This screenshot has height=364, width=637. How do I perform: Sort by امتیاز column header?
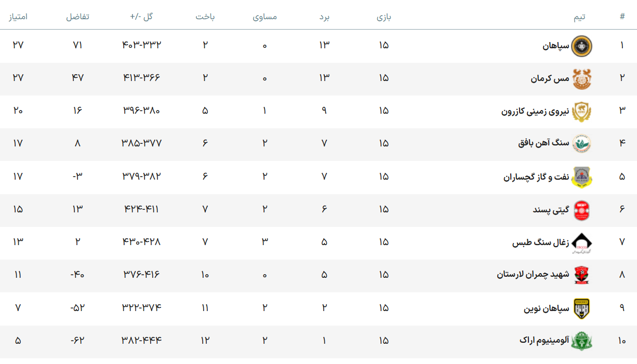[18, 17]
